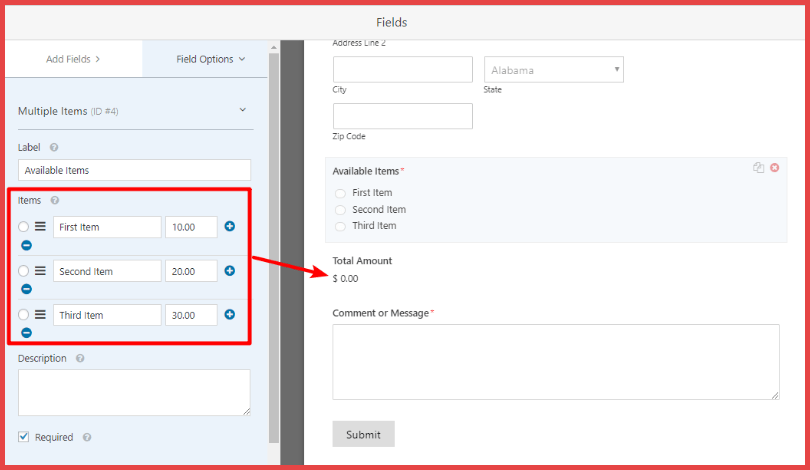Click the Available Items label input
This screenshot has width=810, height=470.
[x=134, y=170]
